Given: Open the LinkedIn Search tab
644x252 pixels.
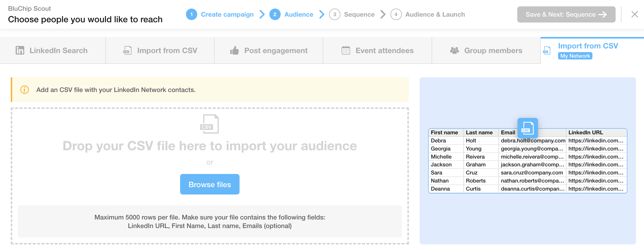Looking at the screenshot, I should (53, 50).
